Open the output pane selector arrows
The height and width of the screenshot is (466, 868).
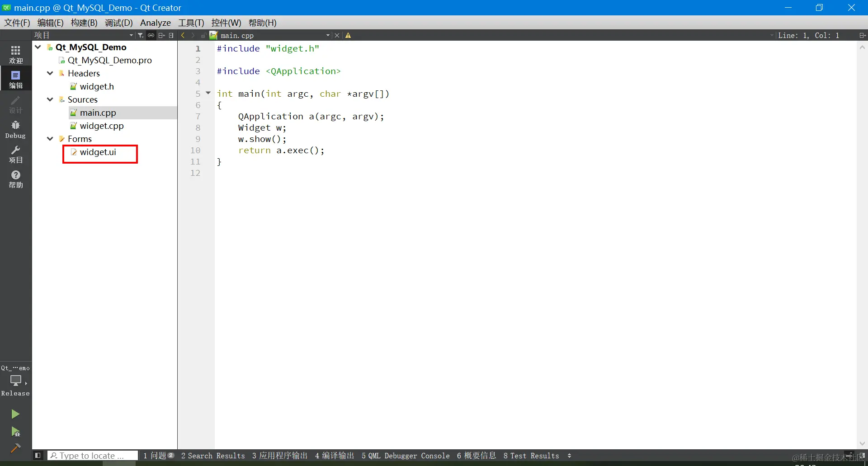pos(569,456)
